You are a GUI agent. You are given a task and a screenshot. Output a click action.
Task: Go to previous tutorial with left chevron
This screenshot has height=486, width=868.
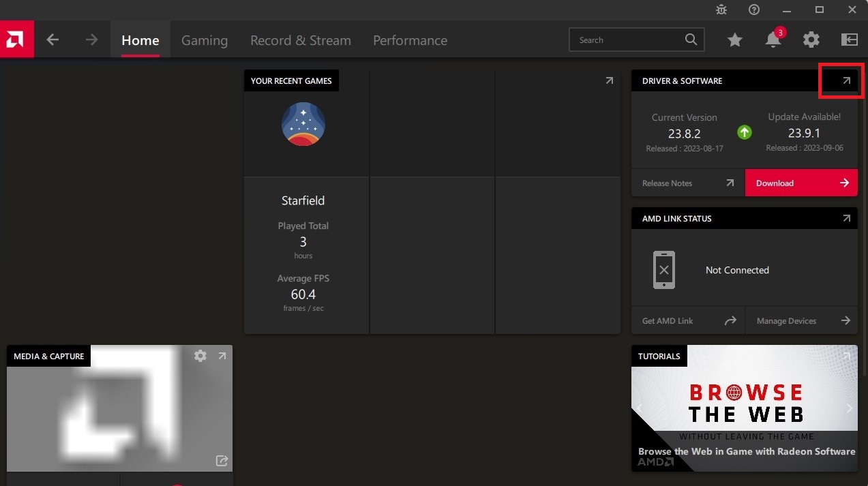click(x=639, y=408)
